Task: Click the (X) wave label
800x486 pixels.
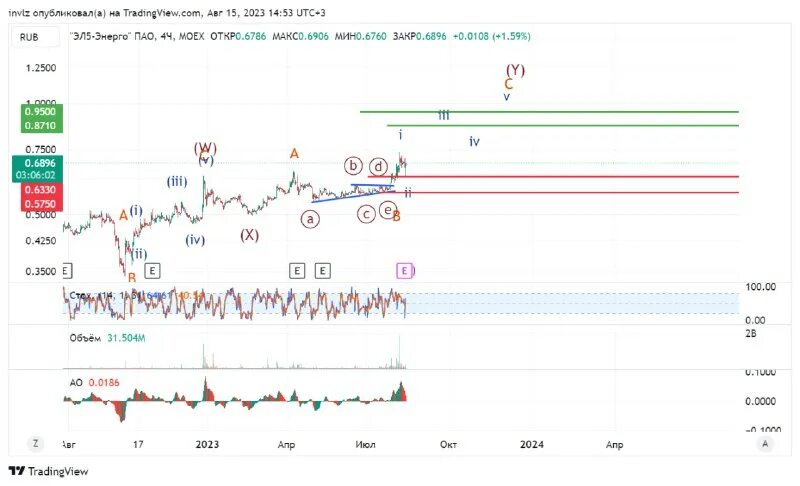Action: pos(249,235)
